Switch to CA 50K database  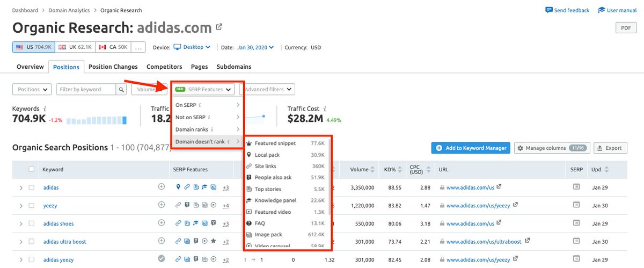113,47
